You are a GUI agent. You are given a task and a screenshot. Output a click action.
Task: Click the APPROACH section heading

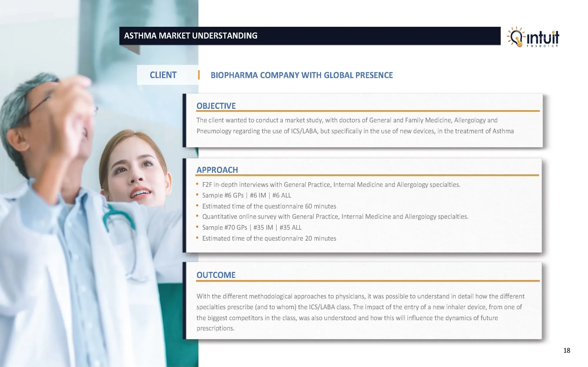coord(217,170)
